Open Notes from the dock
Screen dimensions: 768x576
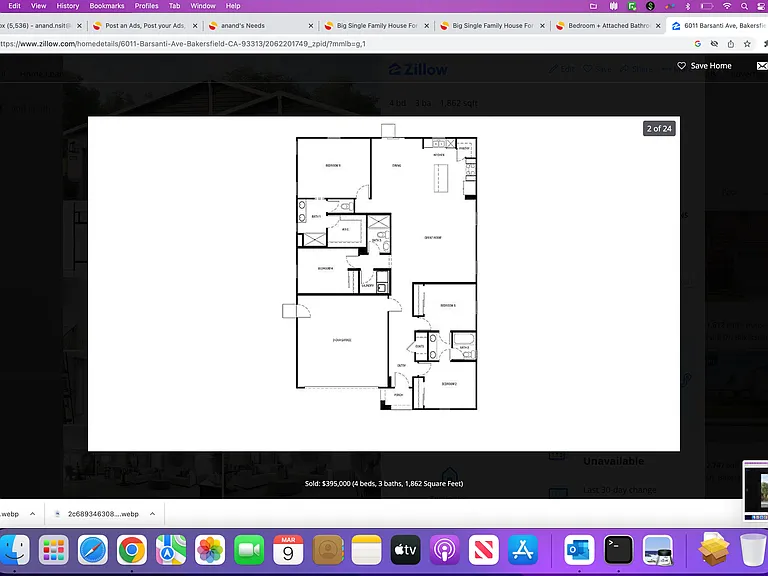coord(366,550)
